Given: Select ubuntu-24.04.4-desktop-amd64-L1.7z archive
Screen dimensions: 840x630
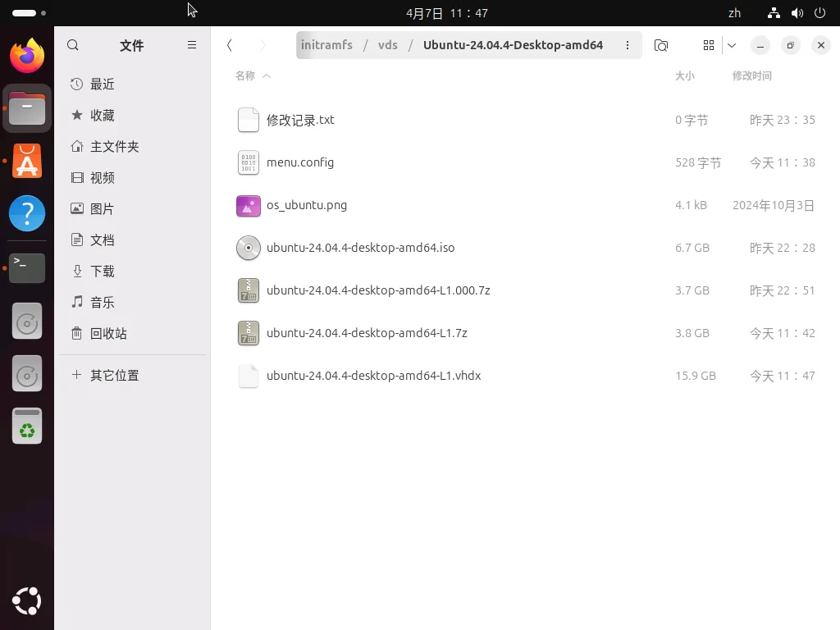Looking at the screenshot, I should (525, 333).
